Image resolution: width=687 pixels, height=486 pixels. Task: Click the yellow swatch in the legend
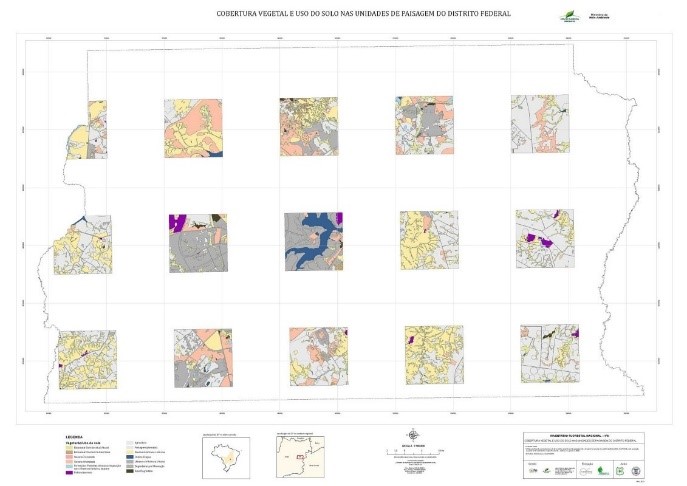click(69, 446)
